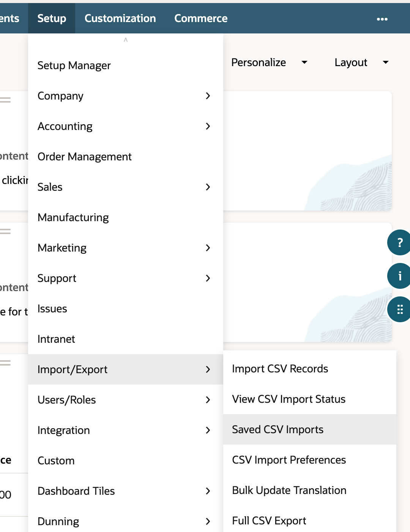Image resolution: width=410 pixels, height=532 pixels.
Task: Open the help question mark button
Action: click(x=399, y=242)
